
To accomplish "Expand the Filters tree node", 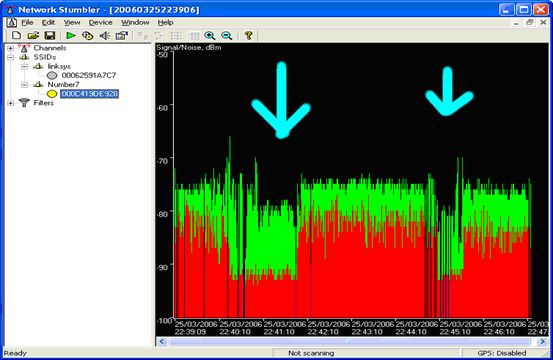I will (x=11, y=103).
